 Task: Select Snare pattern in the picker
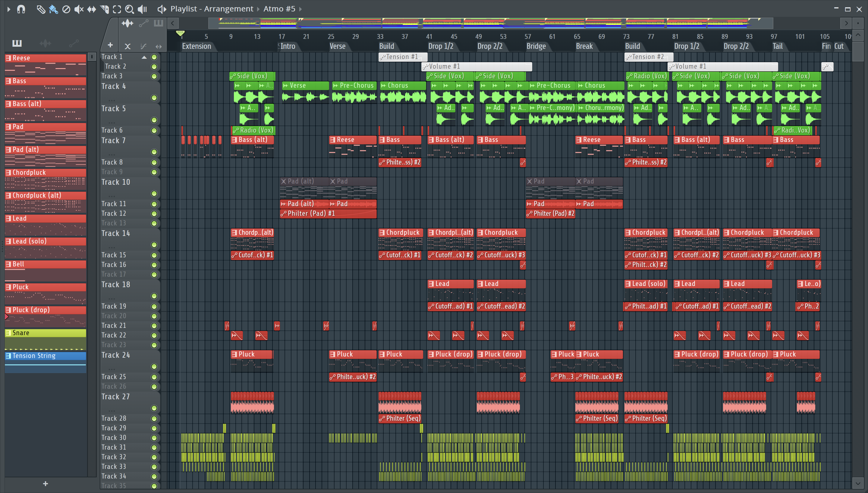pyautogui.click(x=46, y=340)
